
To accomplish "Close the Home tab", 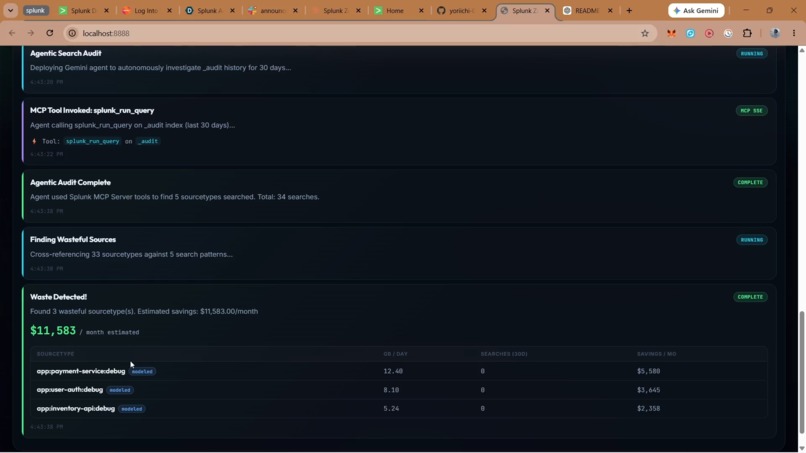I will (x=421, y=10).
